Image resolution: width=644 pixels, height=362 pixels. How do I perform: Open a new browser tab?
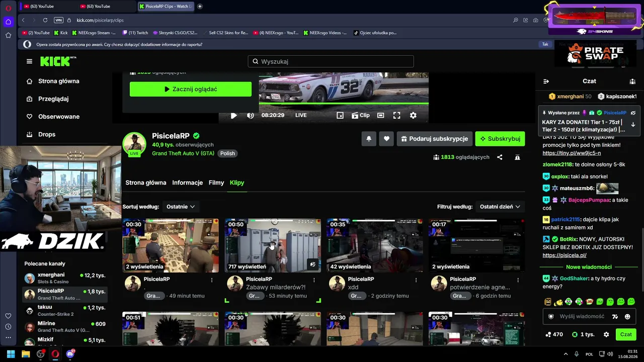tap(200, 6)
